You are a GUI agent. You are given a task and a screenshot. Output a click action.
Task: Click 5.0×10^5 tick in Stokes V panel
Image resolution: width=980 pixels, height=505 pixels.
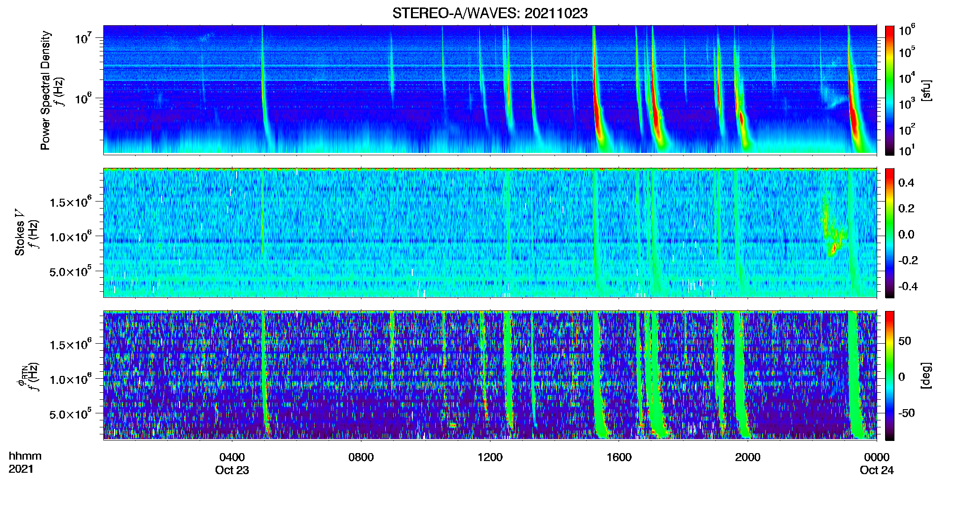[x=70, y=272]
